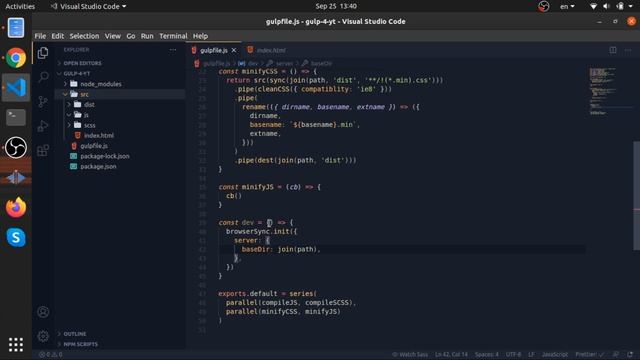Show Applications grid in the dock
The height and width of the screenshot is (360, 640).
16,345
